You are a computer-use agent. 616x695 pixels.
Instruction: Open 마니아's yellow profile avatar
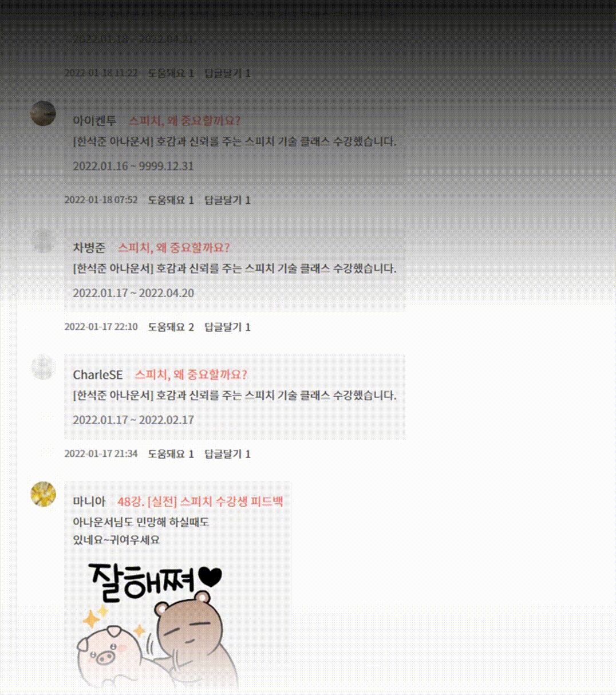(x=43, y=495)
